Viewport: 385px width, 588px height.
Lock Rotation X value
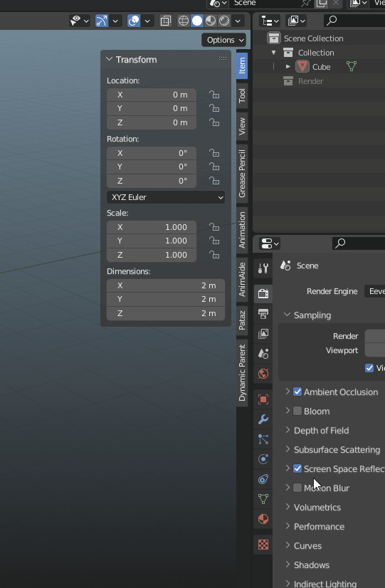point(213,153)
